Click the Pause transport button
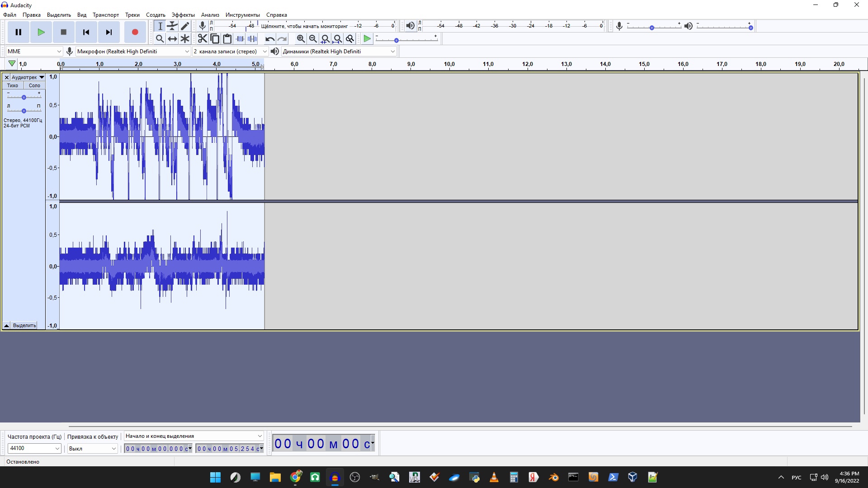The width and height of the screenshot is (868, 488). [x=18, y=32]
